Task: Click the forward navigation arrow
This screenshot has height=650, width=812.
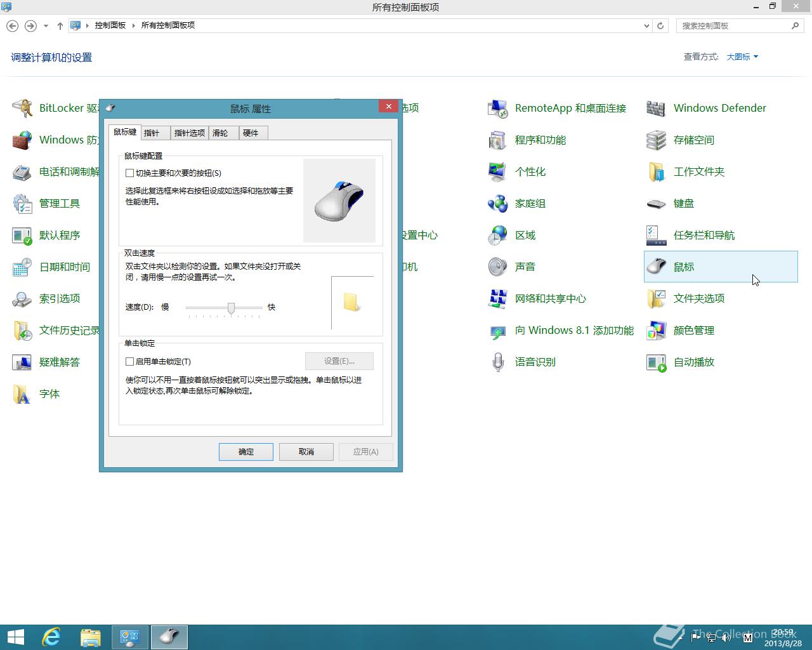Action: [30, 26]
